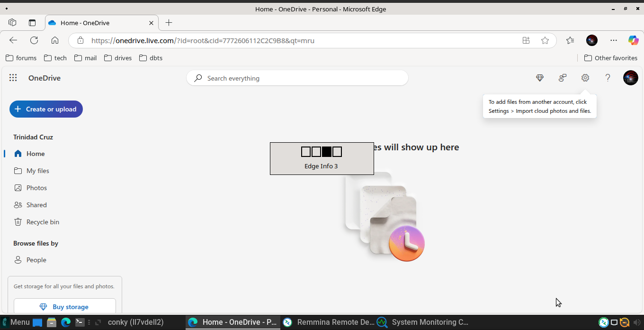This screenshot has height=330, width=644.
Task: Open Edge workspaces icon
Action: [13, 23]
